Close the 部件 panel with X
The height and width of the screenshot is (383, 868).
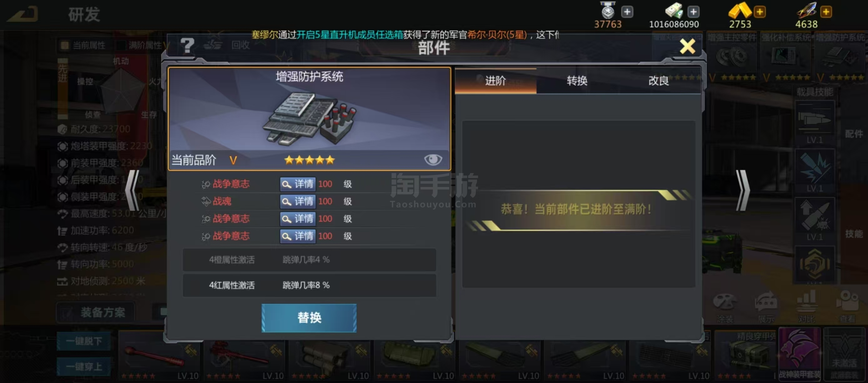pos(687,46)
